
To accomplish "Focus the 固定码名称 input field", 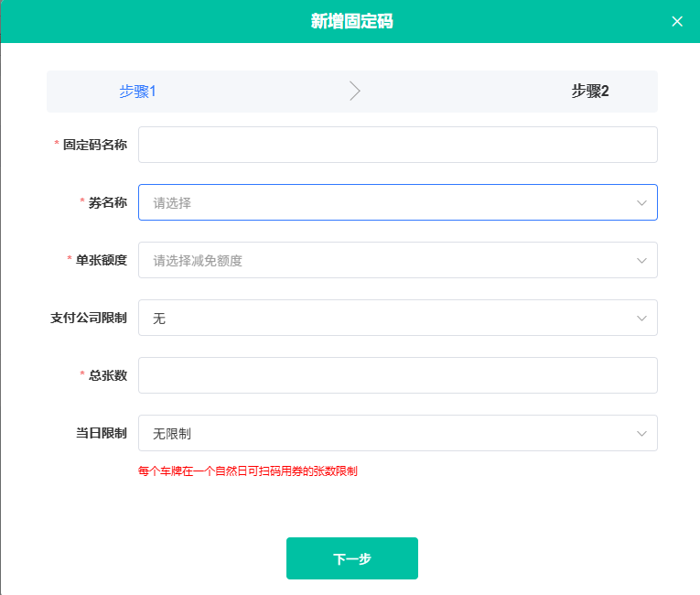I will click(x=398, y=145).
